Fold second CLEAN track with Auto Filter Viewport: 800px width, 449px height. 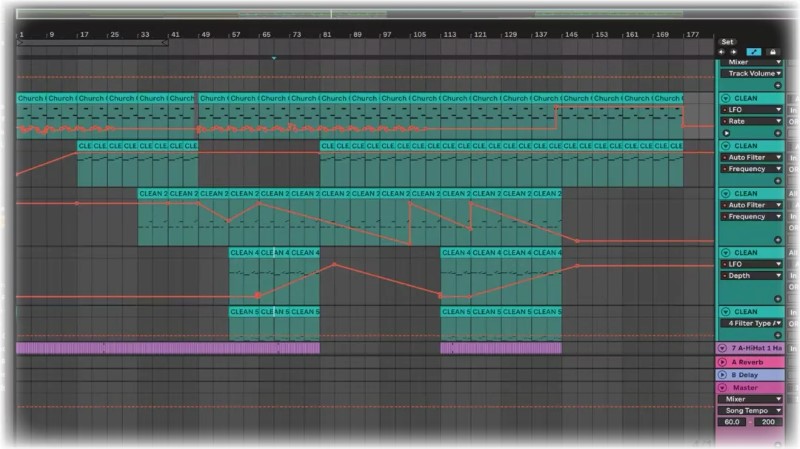(725, 146)
